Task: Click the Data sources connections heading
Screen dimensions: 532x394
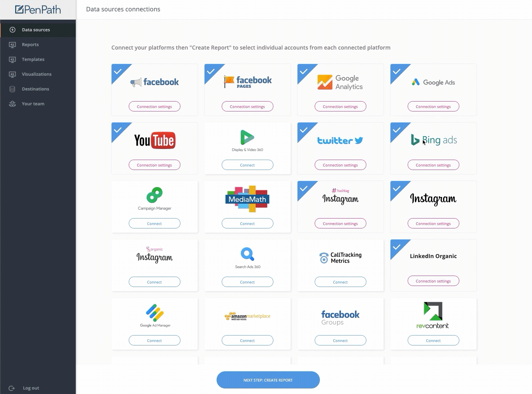Action: coord(123,9)
